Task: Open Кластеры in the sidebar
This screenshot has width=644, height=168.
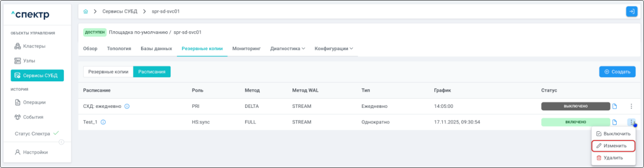Action: (34, 46)
